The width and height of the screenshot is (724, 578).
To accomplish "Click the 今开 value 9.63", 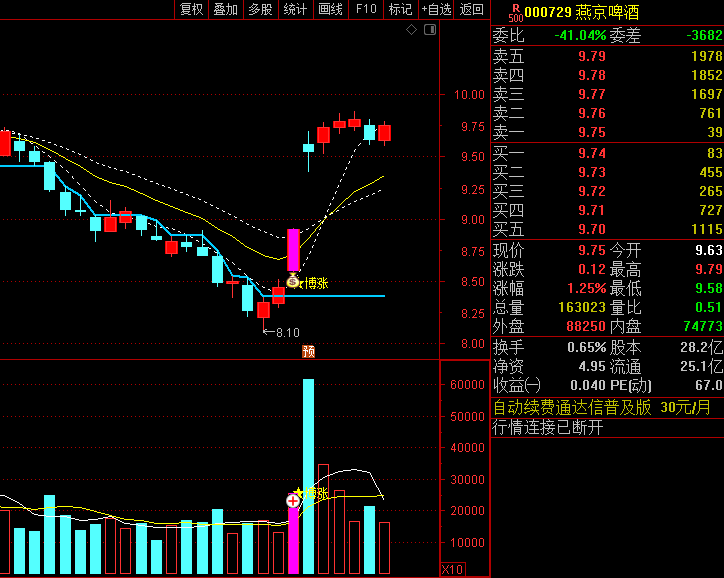I will click(x=709, y=251).
